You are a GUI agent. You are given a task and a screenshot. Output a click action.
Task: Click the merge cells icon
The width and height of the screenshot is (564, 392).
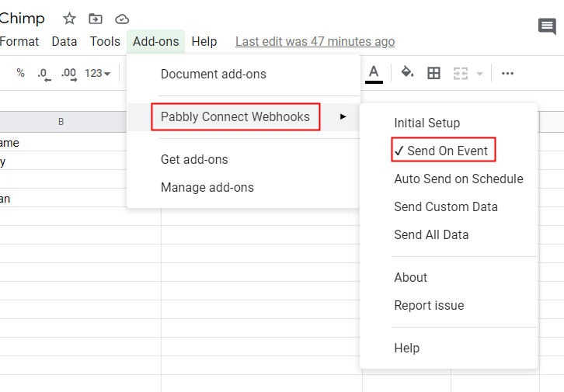tap(460, 73)
